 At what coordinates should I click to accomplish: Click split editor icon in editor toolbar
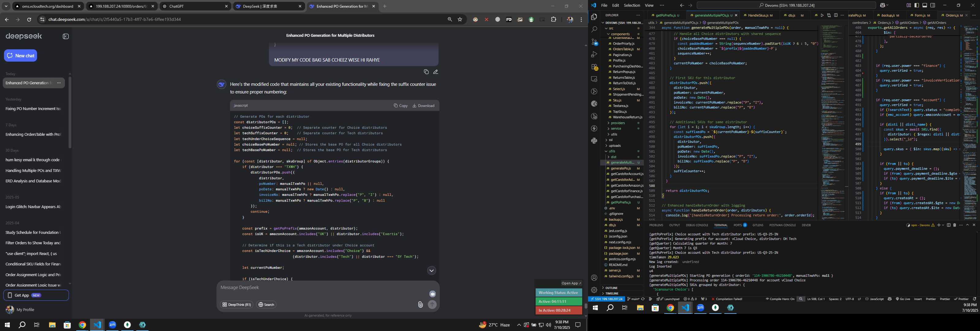(835, 15)
